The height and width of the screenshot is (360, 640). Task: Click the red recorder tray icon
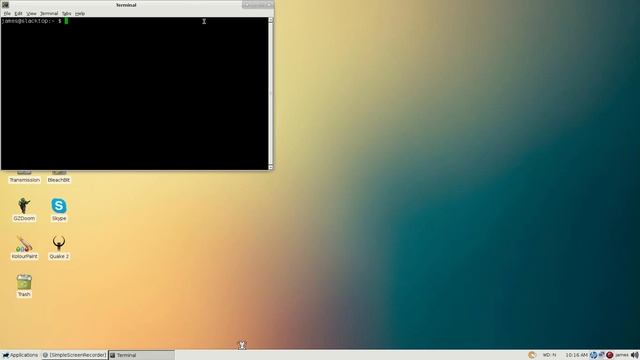[x=610, y=355]
